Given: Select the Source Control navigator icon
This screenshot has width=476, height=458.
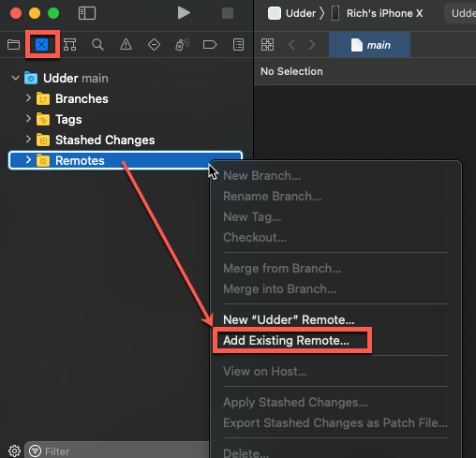Looking at the screenshot, I should pyautogui.click(x=42, y=45).
